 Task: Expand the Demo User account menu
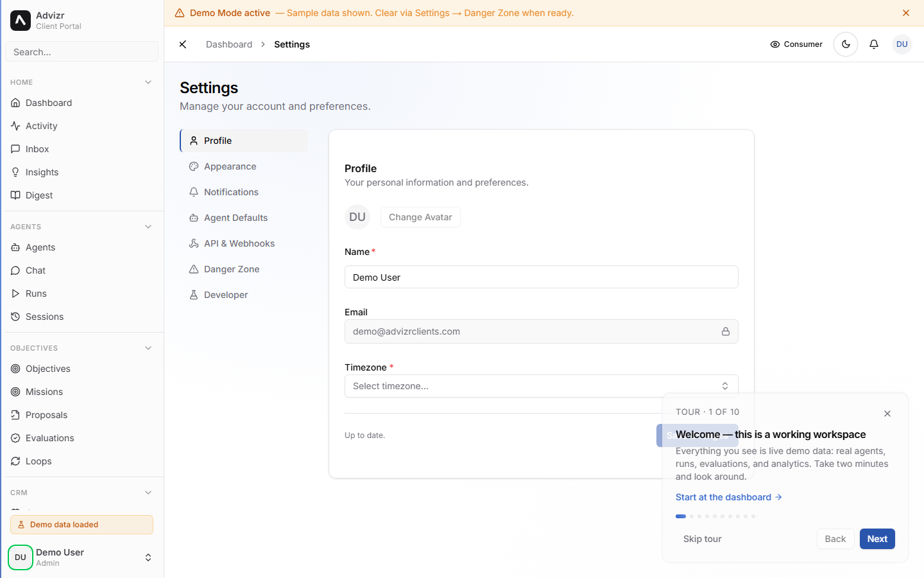tap(81, 557)
